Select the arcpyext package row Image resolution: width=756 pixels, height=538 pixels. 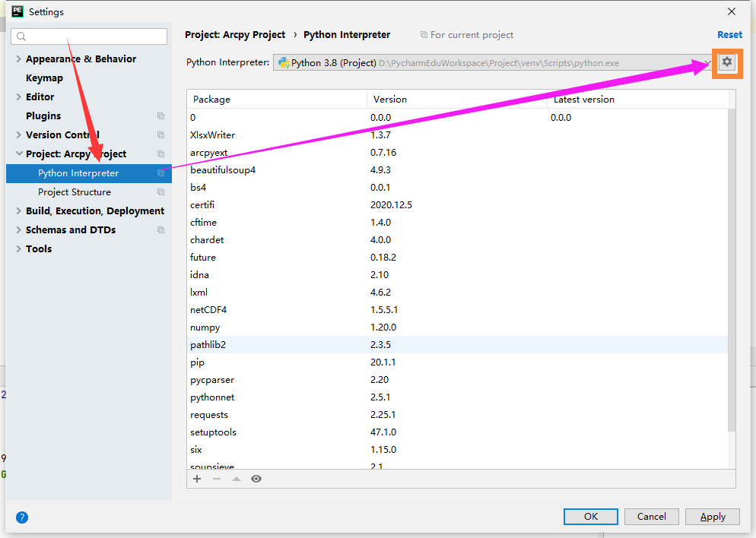pyautogui.click(x=457, y=153)
